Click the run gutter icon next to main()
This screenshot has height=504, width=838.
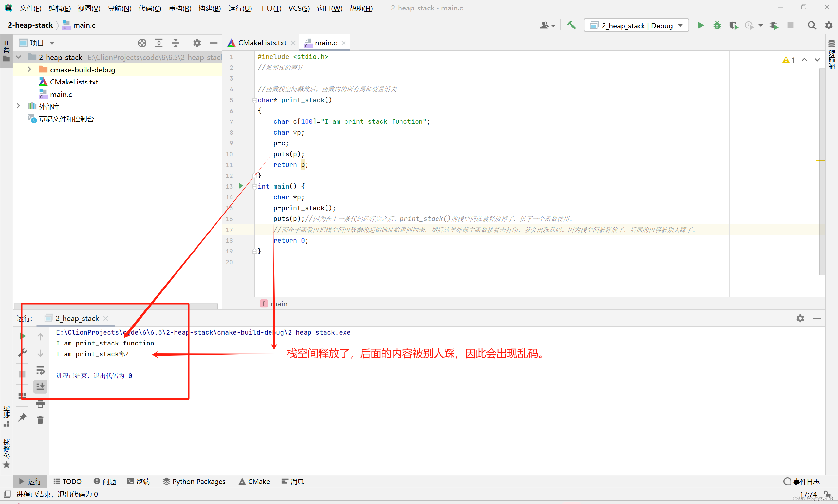coord(241,186)
